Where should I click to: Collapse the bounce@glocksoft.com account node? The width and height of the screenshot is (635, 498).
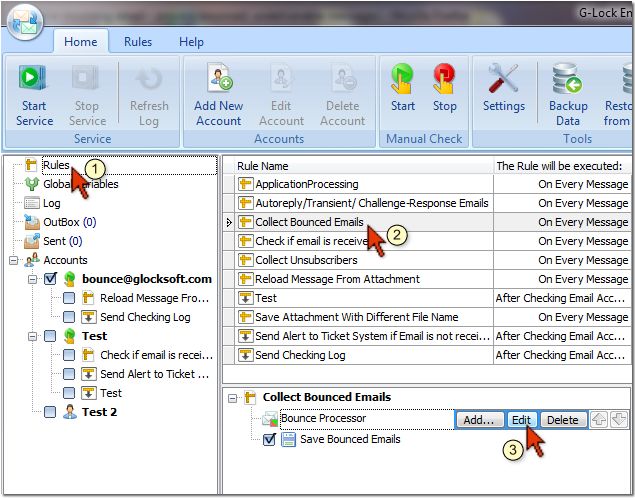[32, 279]
